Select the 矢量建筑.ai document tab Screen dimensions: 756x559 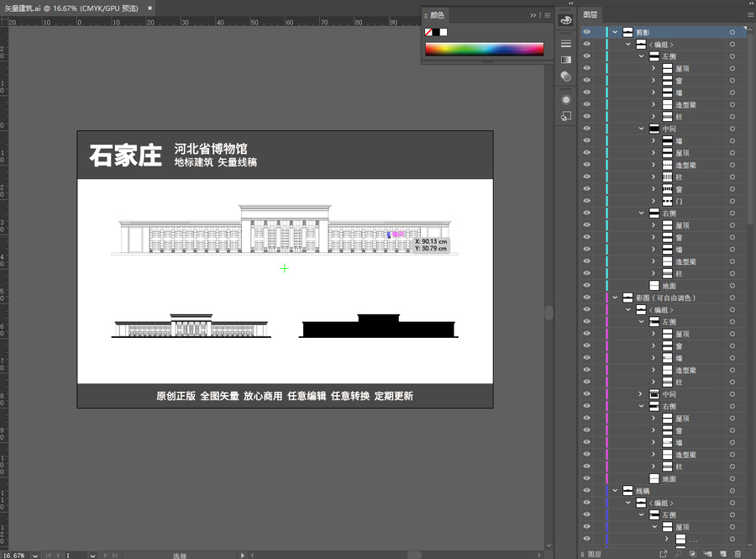[71, 8]
